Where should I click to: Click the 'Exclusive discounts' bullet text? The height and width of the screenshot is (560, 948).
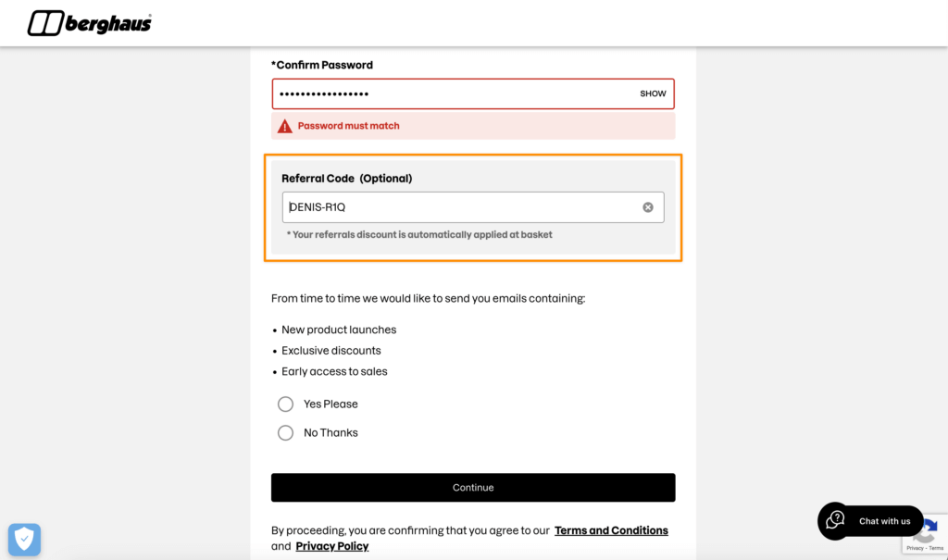pyautogui.click(x=331, y=351)
